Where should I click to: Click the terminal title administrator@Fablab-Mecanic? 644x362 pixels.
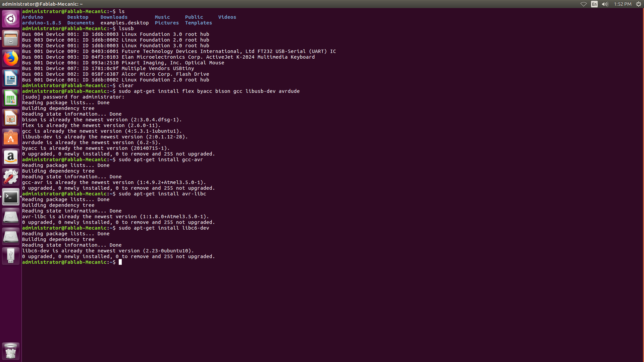click(x=42, y=4)
